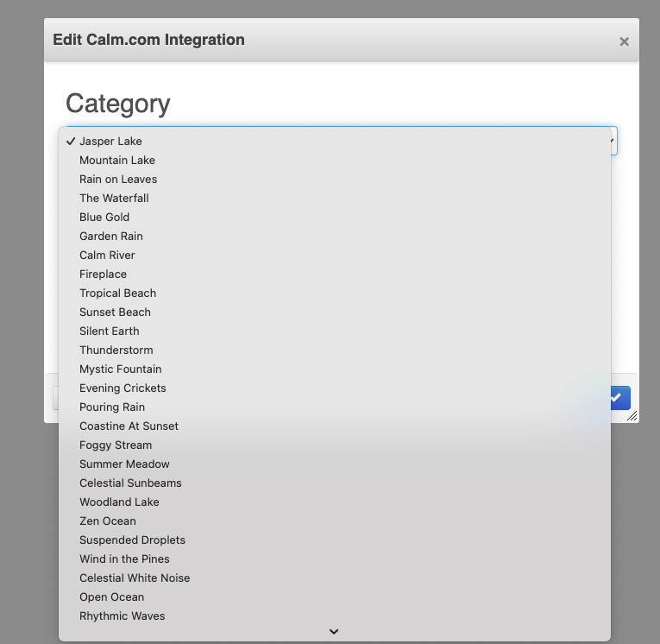
Task: Pick Mystic Fountain option
Action: (335, 369)
